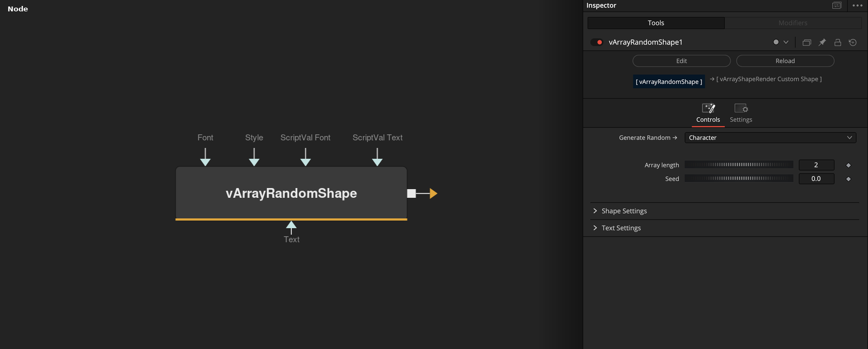Open the vArrayShapeRender Custom Shape link
This screenshot has height=349, width=868.
pyautogui.click(x=765, y=79)
